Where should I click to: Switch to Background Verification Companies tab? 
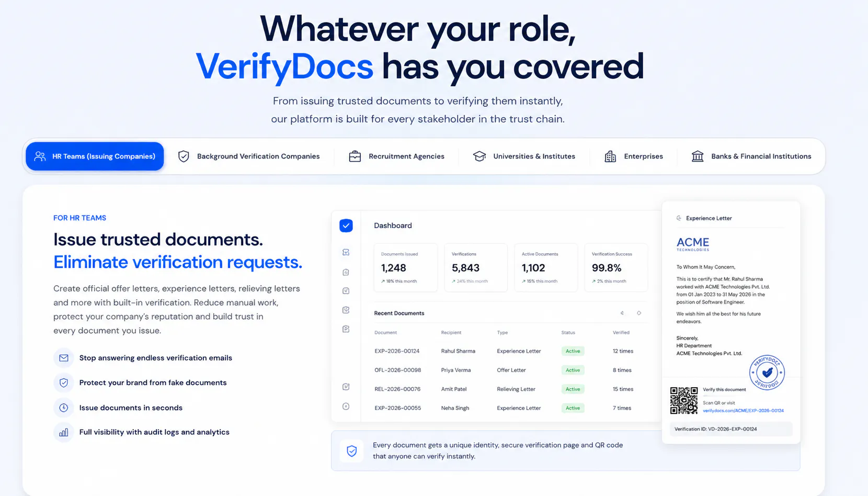click(249, 156)
